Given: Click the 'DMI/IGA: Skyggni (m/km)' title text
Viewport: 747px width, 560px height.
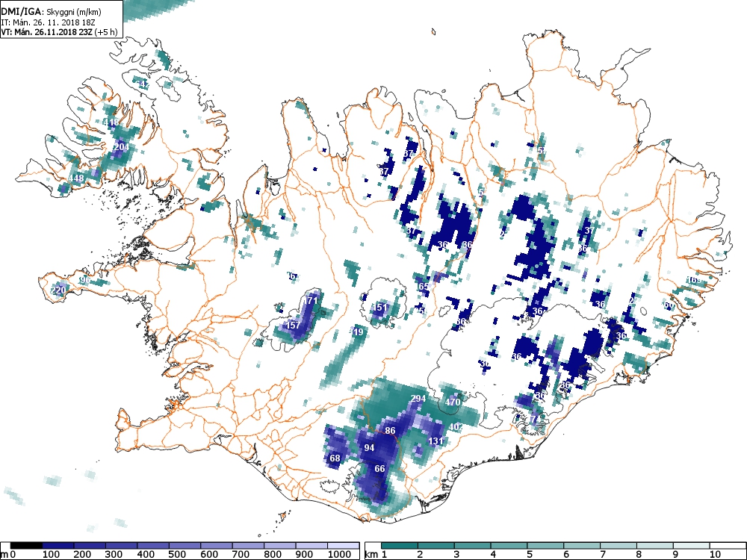Looking at the screenshot, I should point(51,12).
